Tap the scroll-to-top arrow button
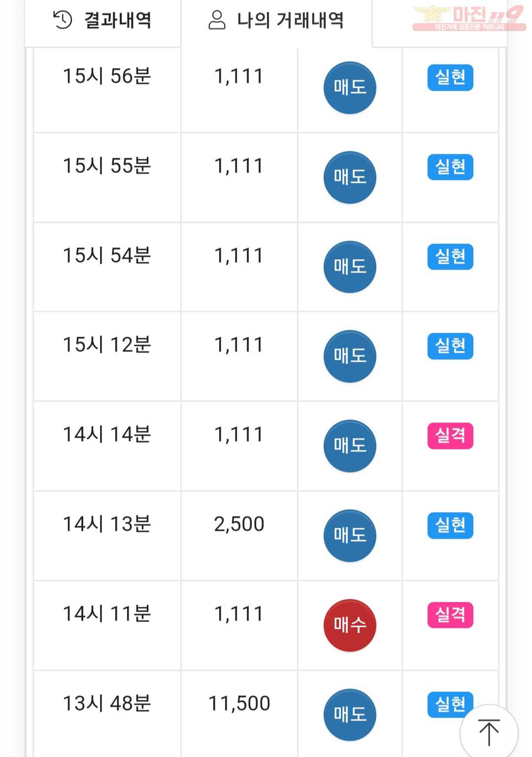Screen dimensions: 532x757 coord(489,731)
